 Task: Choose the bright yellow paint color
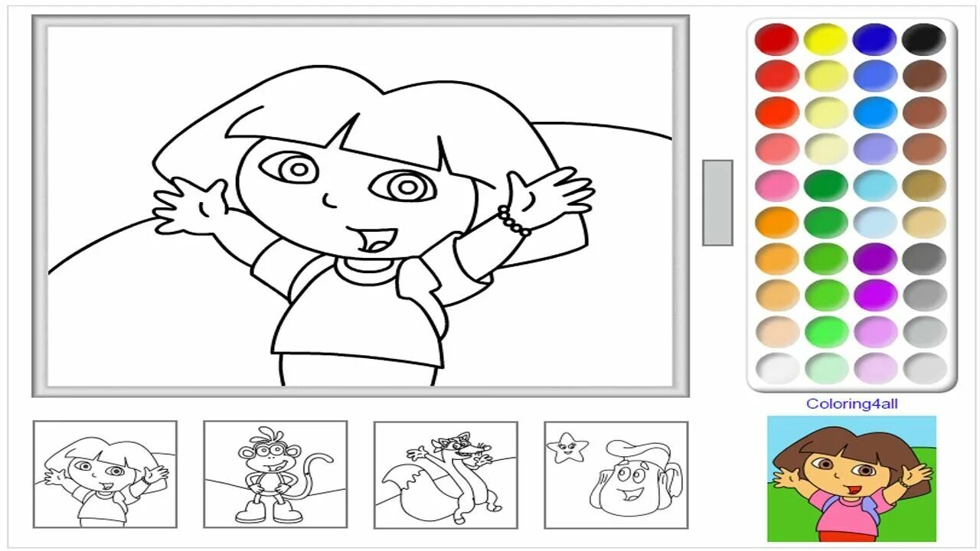coord(825,39)
